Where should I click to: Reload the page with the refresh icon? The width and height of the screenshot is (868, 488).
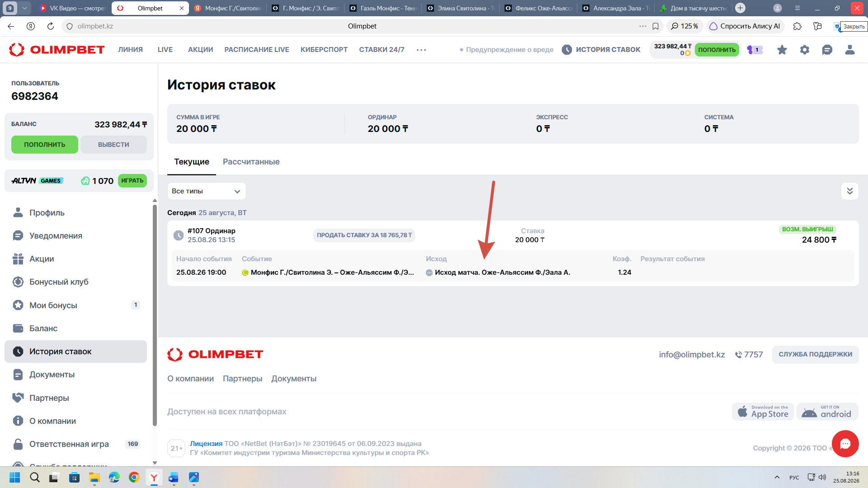(51, 26)
